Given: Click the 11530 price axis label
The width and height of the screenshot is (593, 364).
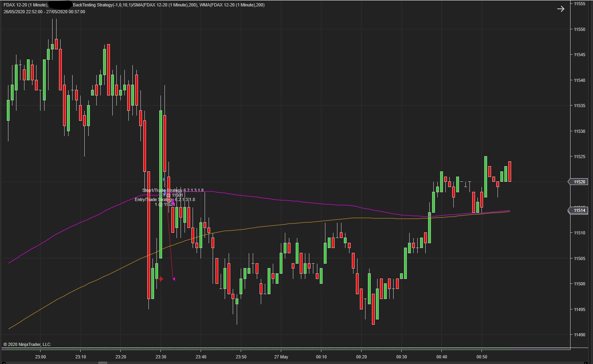Looking at the screenshot, I should (x=579, y=131).
